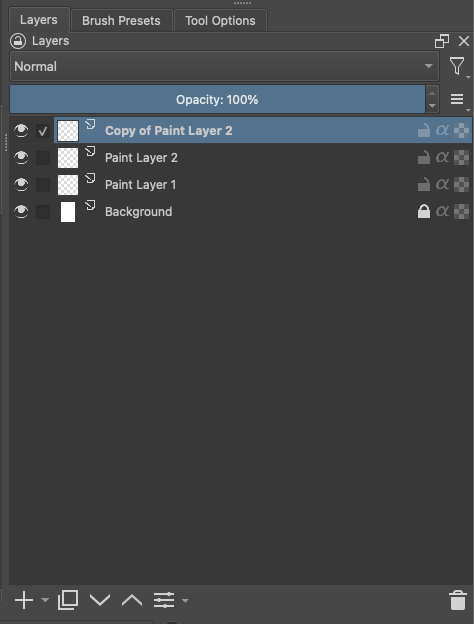Lock the Copy of Paint Layer 2 layer

pos(424,131)
